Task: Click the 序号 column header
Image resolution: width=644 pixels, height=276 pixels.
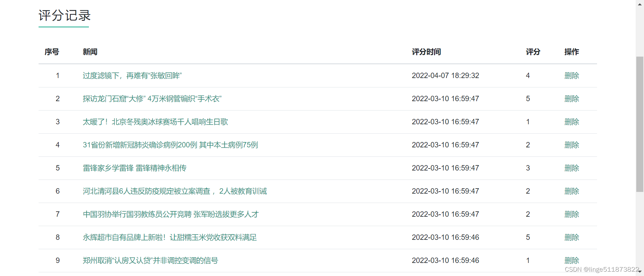Action: pyautogui.click(x=52, y=52)
